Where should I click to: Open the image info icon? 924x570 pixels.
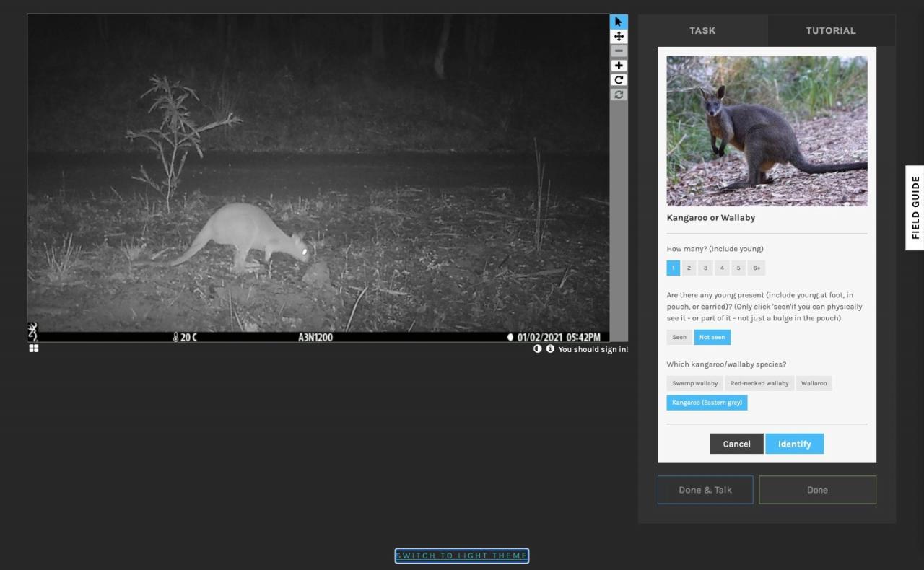click(x=550, y=348)
